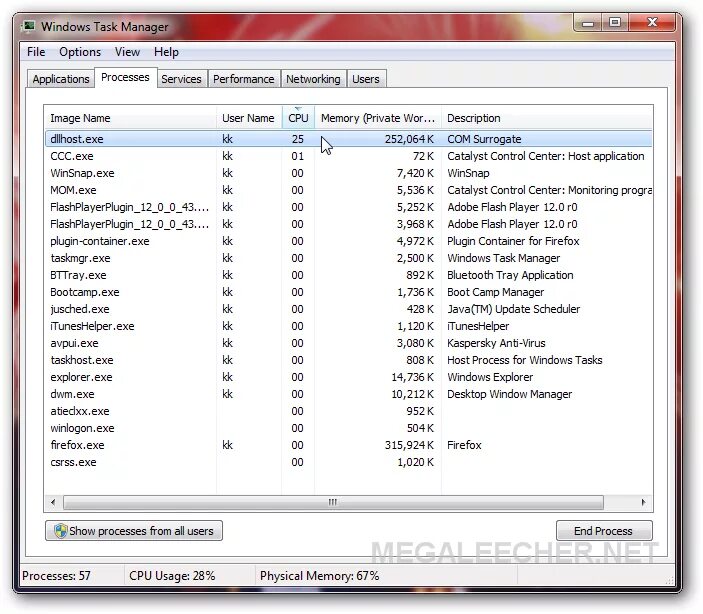Select the jusched.exe process

coord(348,309)
